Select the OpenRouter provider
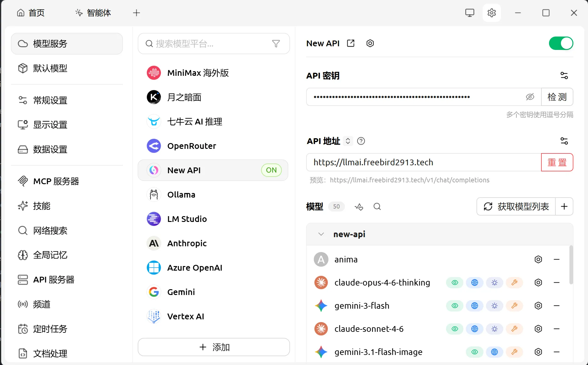The height and width of the screenshot is (365, 588). tap(213, 146)
